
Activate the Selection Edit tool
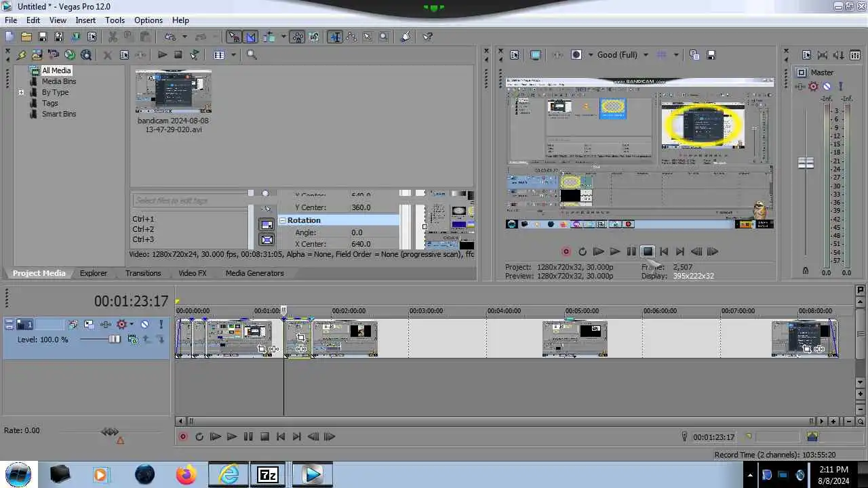click(x=367, y=37)
